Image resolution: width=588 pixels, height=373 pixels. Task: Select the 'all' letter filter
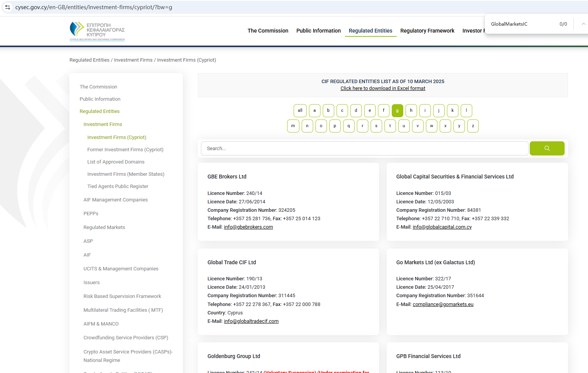tap(300, 111)
